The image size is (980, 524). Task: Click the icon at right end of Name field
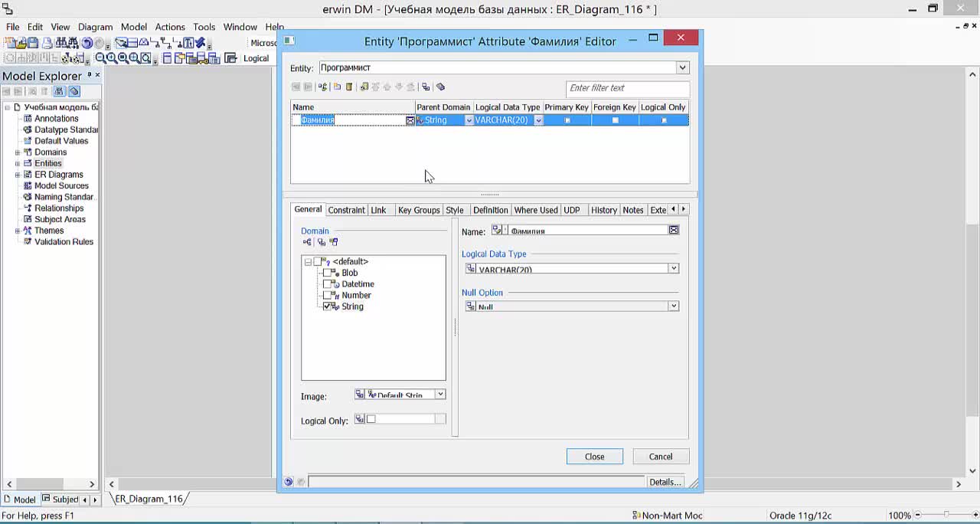[674, 230]
